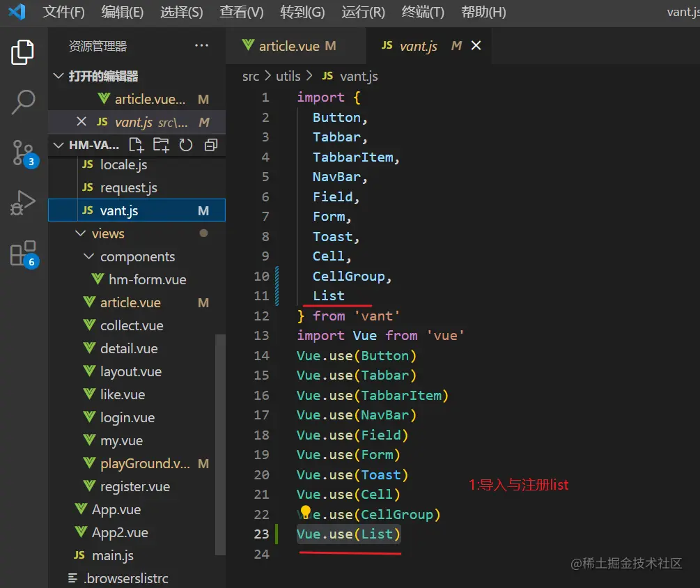The width and height of the screenshot is (700, 588).
Task: Open the 终端(T) menu
Action: 423,12
